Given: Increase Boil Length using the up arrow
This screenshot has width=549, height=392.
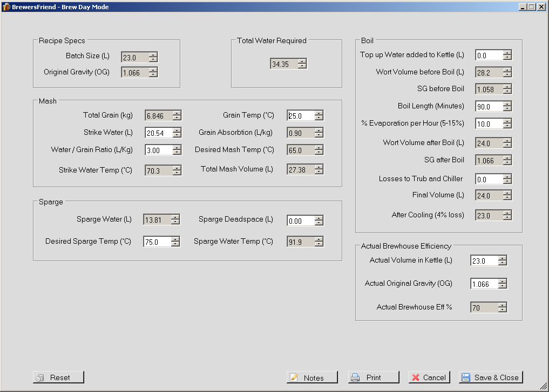Looking at the screenshot, I should click(507, 104).
